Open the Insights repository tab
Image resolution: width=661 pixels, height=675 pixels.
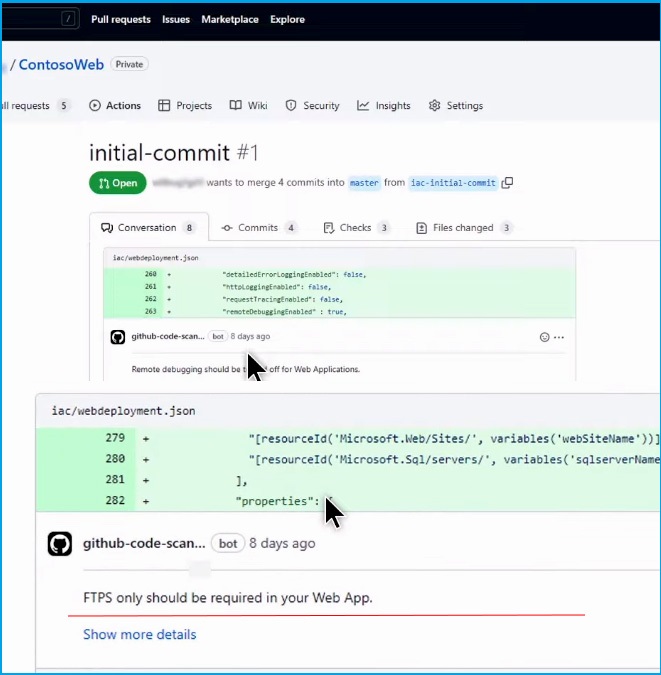(384, 105)
